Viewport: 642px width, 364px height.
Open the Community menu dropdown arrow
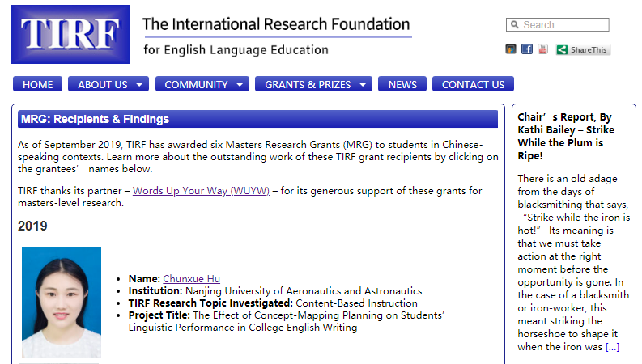pyautogui.click(x=240, y=84)
